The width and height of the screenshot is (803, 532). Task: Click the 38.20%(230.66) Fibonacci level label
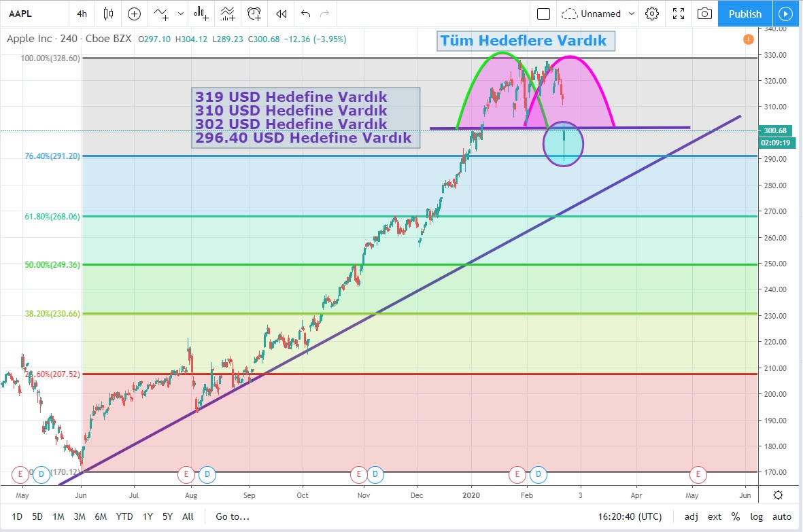click(x=52, y=314)
